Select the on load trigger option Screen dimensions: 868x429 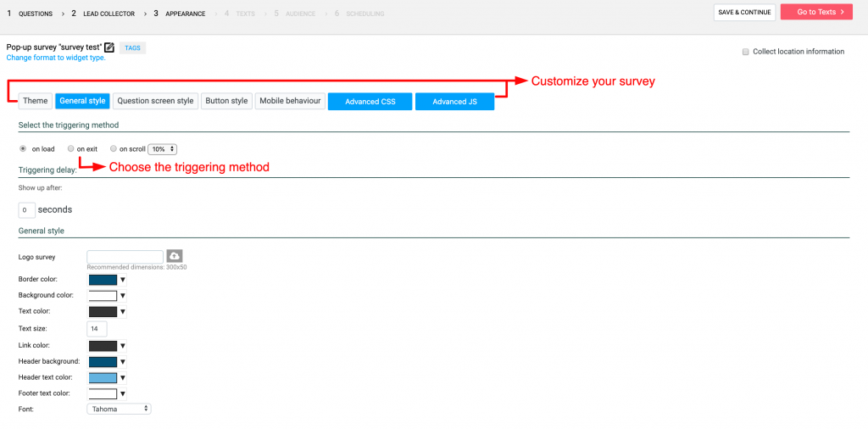pos(23,149)
